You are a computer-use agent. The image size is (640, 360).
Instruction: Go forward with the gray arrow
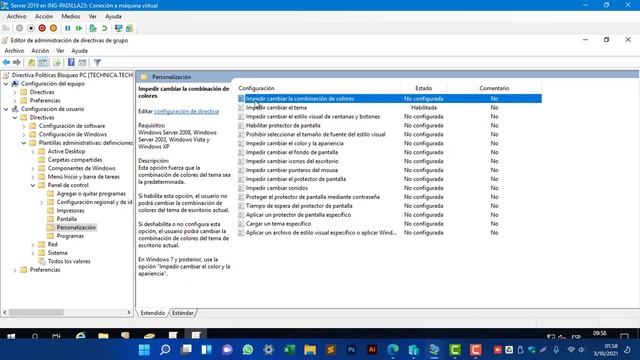[x=17, y=62]
